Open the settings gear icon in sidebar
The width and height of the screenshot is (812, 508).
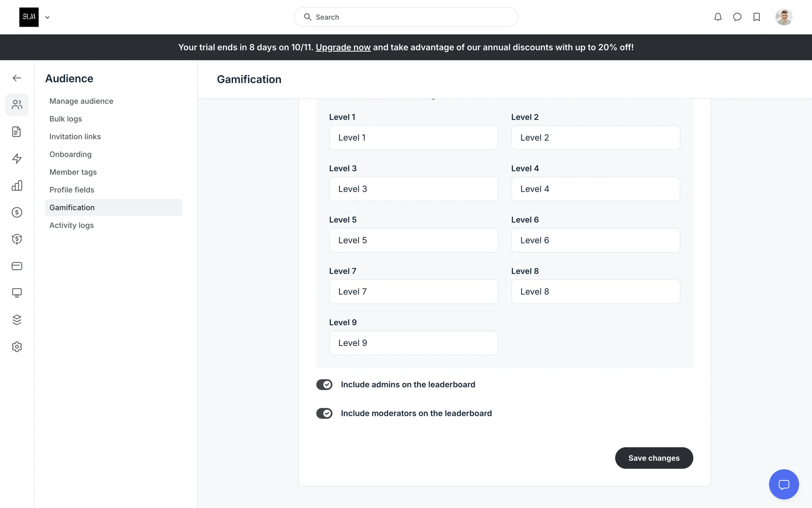pos(17,347)
